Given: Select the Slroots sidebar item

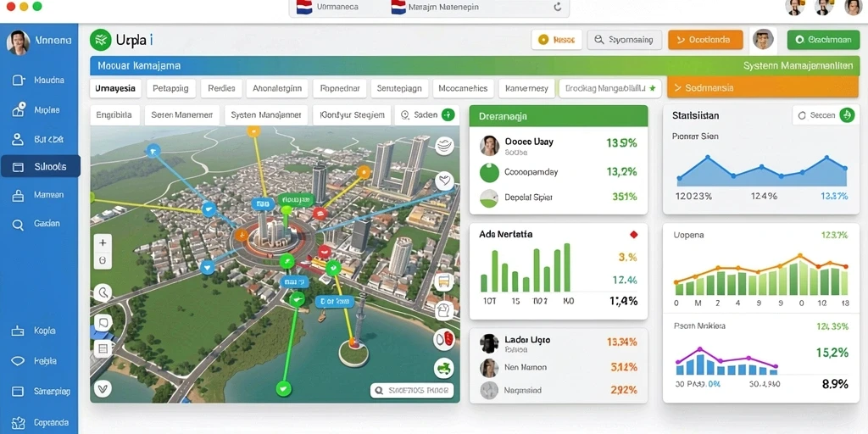Looking at the screenshot, I should point(41,166).
